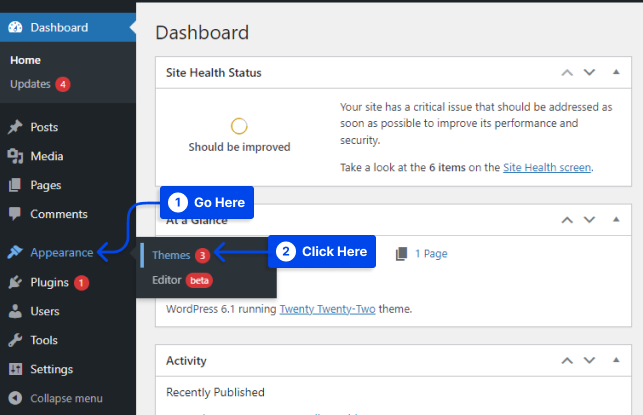
Task: Click the WordPress 6.1 running text
Action: 221,309
